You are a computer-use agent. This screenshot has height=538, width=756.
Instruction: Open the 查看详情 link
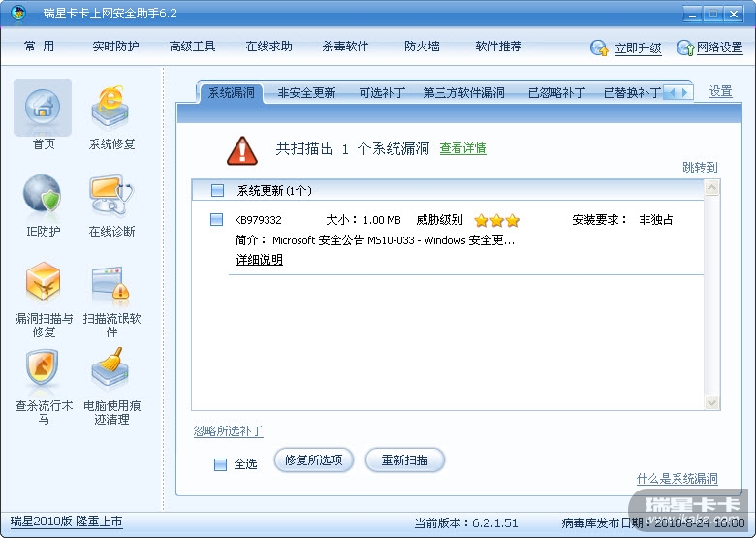click(x=463, y=148)
